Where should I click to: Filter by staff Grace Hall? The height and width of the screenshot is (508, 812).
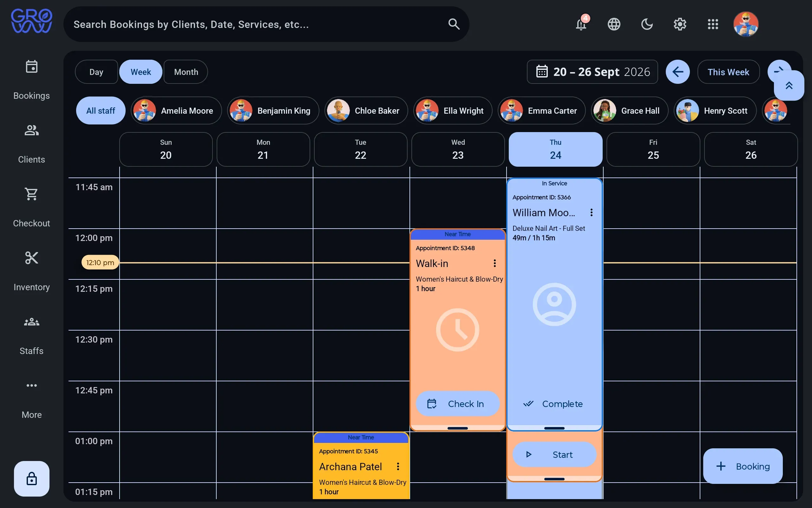coord(630,110)
